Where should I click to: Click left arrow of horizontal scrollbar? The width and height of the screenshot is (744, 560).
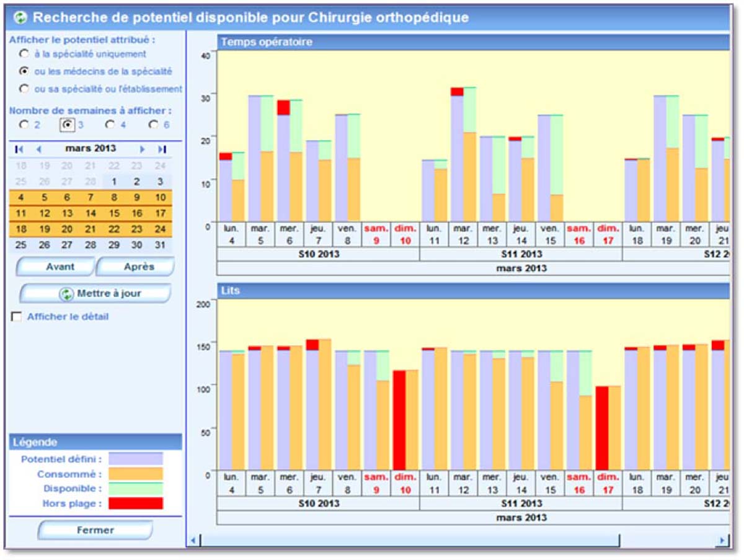193,541
